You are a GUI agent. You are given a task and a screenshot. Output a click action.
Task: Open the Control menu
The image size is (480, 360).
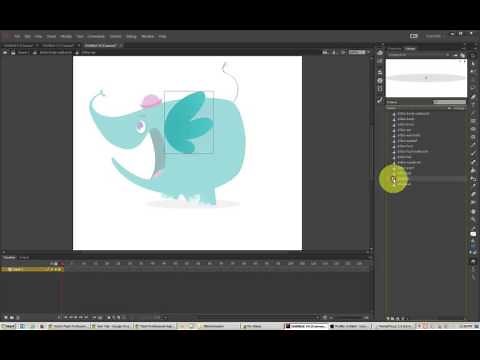coord(115,36)
